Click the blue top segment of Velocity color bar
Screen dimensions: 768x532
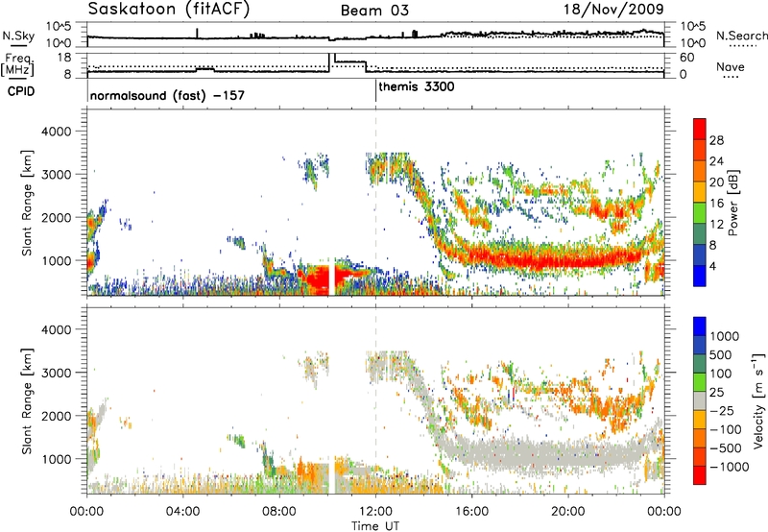click(700, 326)
